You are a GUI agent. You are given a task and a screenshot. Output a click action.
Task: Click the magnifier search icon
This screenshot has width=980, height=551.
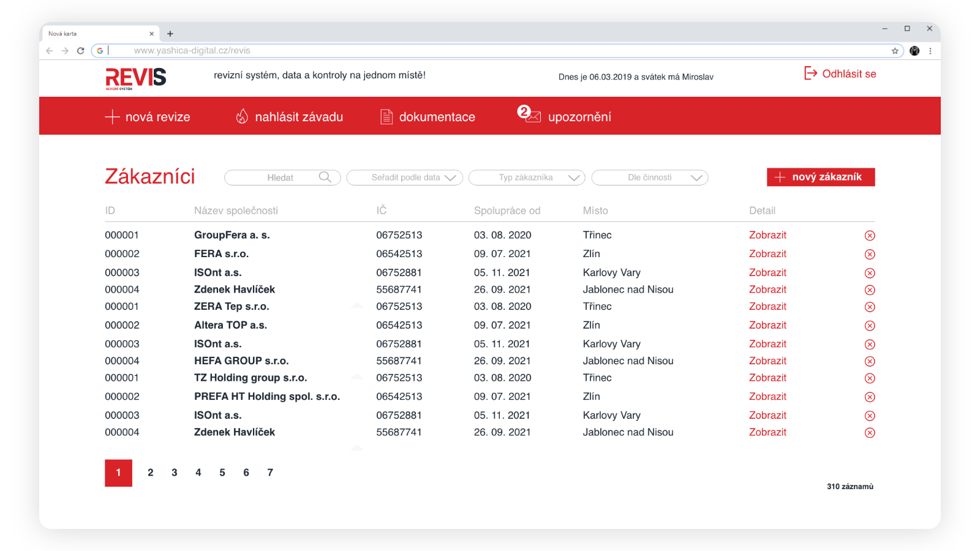pyautogui.click(x=325, y=177)
